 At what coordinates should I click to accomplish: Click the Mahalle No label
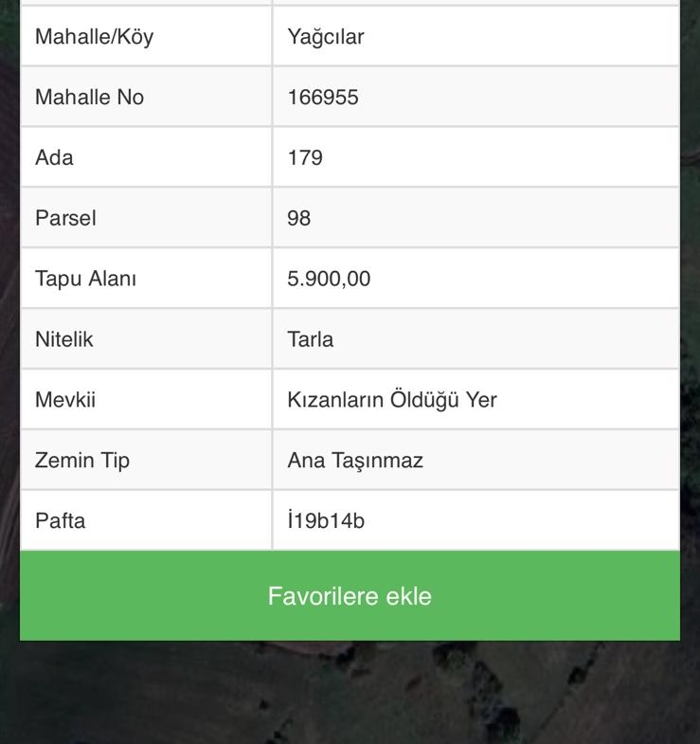(89, 98)
